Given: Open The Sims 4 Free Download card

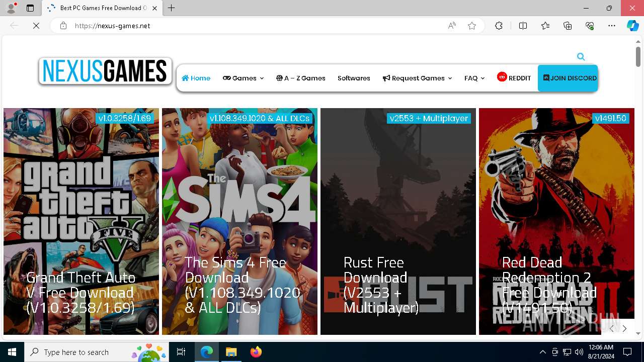Looking at the screenshot, I should click(239, 221).
